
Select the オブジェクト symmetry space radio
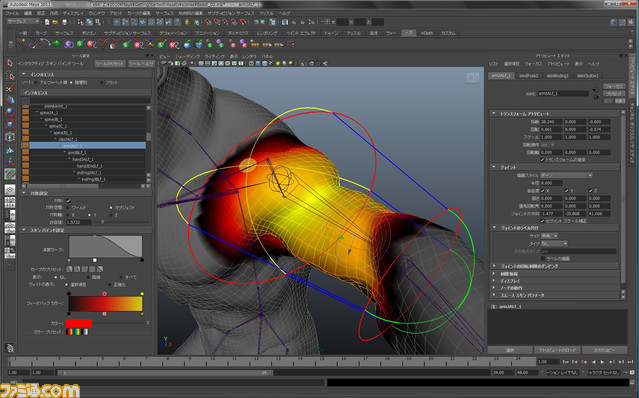tap(110, 208)
